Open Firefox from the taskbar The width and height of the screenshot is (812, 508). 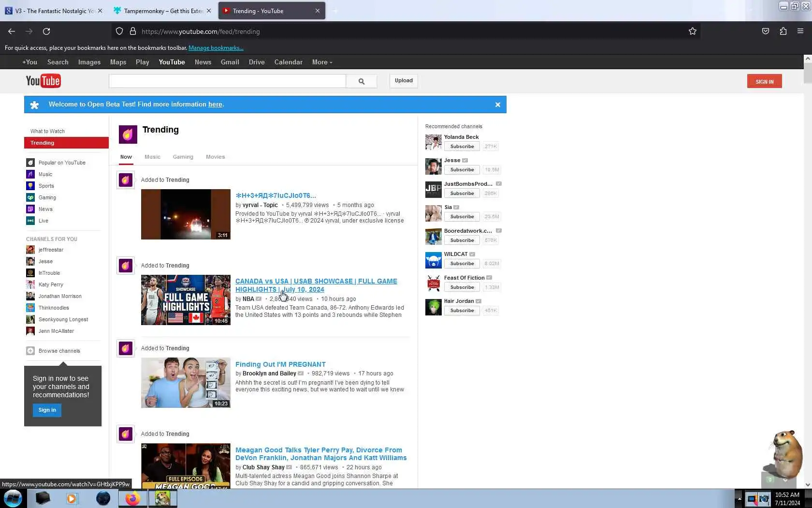(133, 498)
